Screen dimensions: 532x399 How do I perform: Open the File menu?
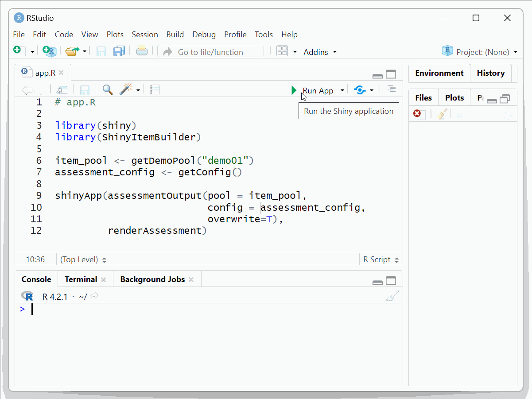(x=19, y=35)
